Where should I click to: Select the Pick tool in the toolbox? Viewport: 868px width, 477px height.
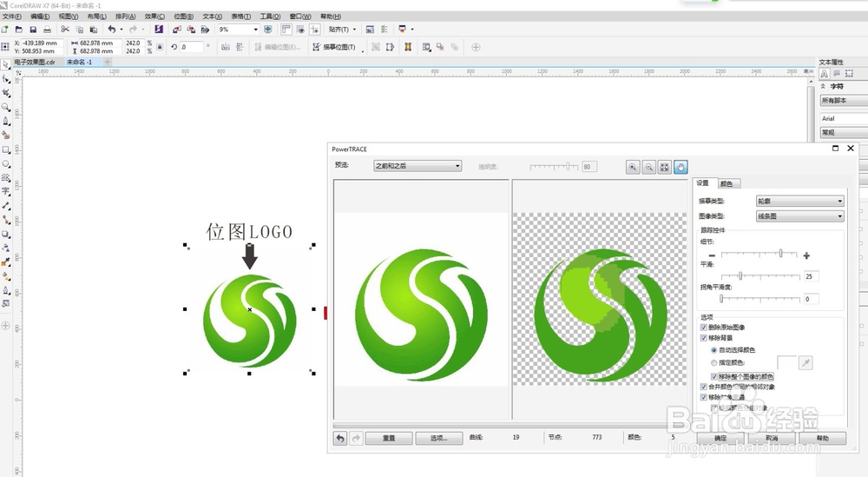tap(6, 65)
